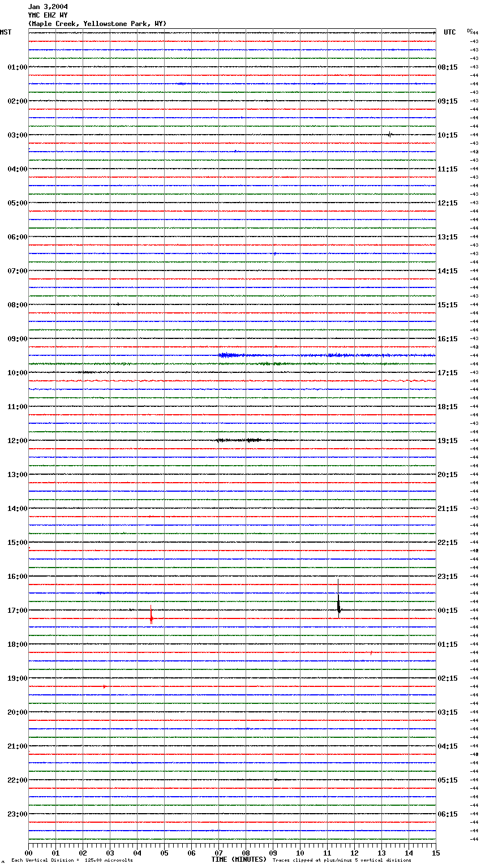Viewport: 481px width, 868px height.
Task: Click the small red blip below 18:00 MST
Action: pos(371,652)
